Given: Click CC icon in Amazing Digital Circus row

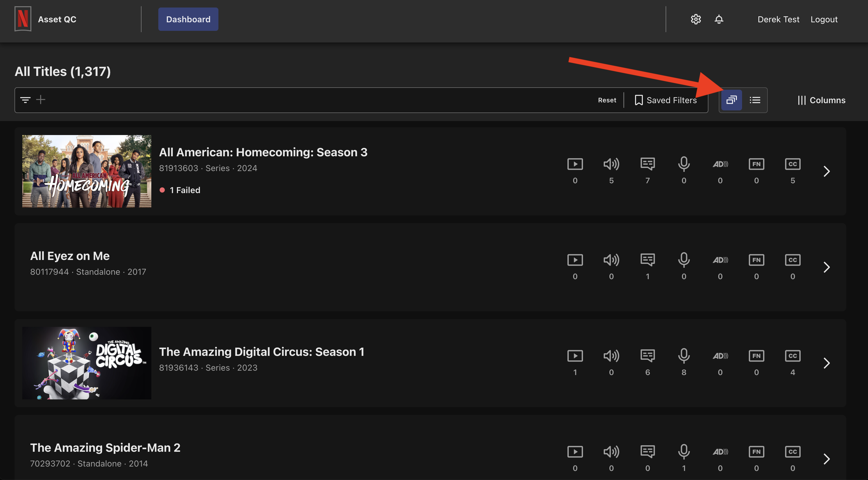Looking at the screenshot, I should pos(793,356).
